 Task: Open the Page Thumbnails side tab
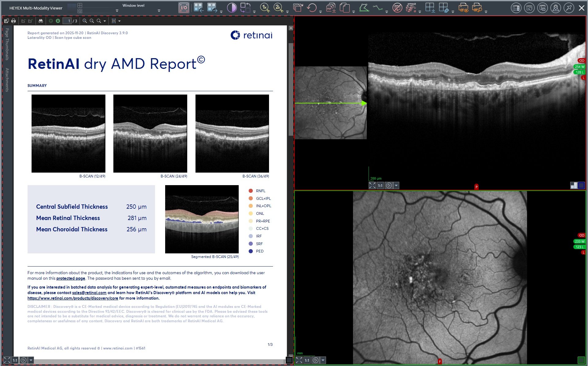pyautogui.click(x=7, y=44)
